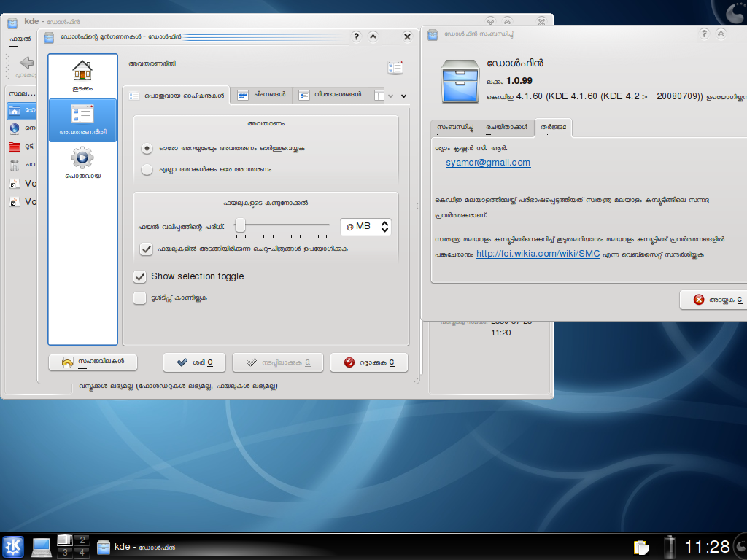Decrease the MB file size spinbox value
This screenshot has width=747, height=560.
tap(385, 230)
